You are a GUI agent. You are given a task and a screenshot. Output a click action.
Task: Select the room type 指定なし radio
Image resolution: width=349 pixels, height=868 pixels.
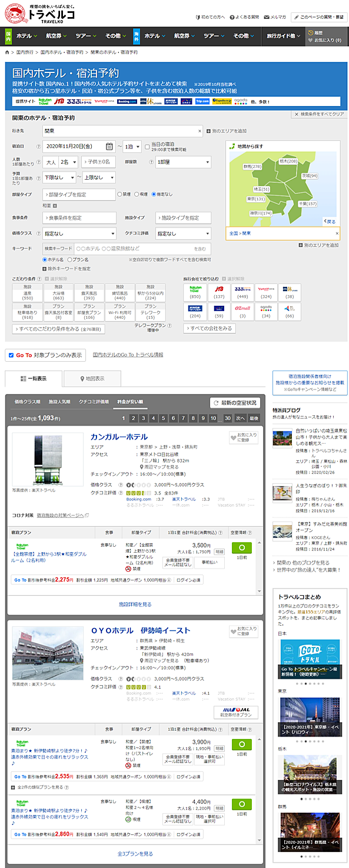click(154, 194)
